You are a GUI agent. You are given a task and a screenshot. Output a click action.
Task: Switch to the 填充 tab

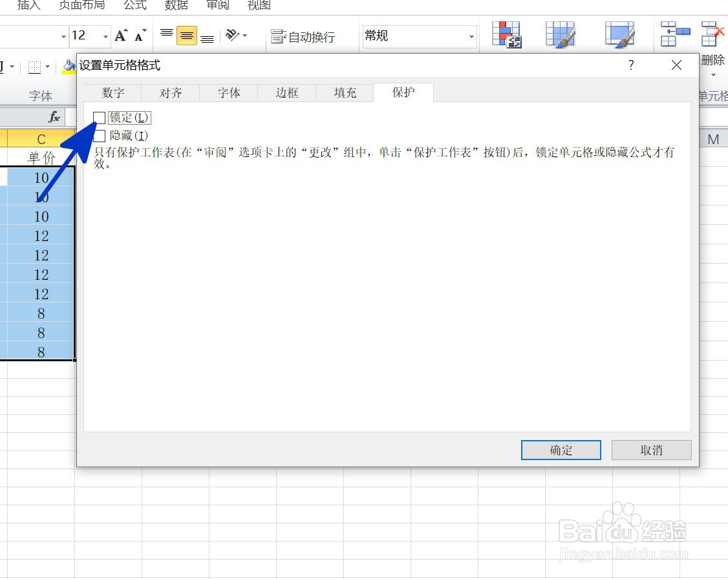click(345, 93)
